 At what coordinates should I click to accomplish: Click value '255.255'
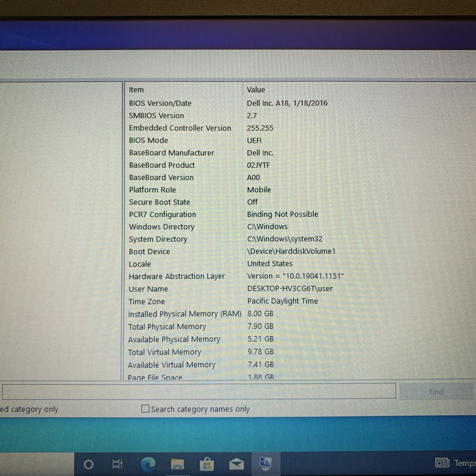tap(260, 128)
